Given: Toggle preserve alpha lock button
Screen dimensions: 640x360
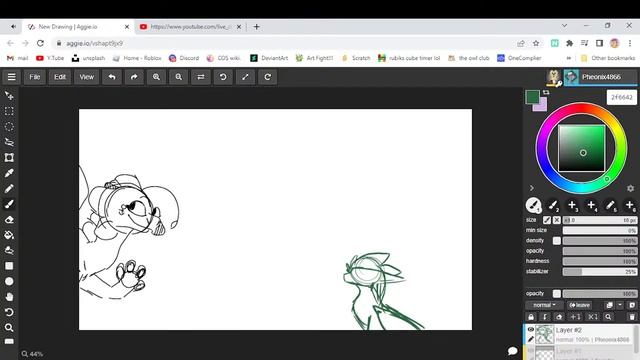Looking at the screenshot, I should coord(559,317).
